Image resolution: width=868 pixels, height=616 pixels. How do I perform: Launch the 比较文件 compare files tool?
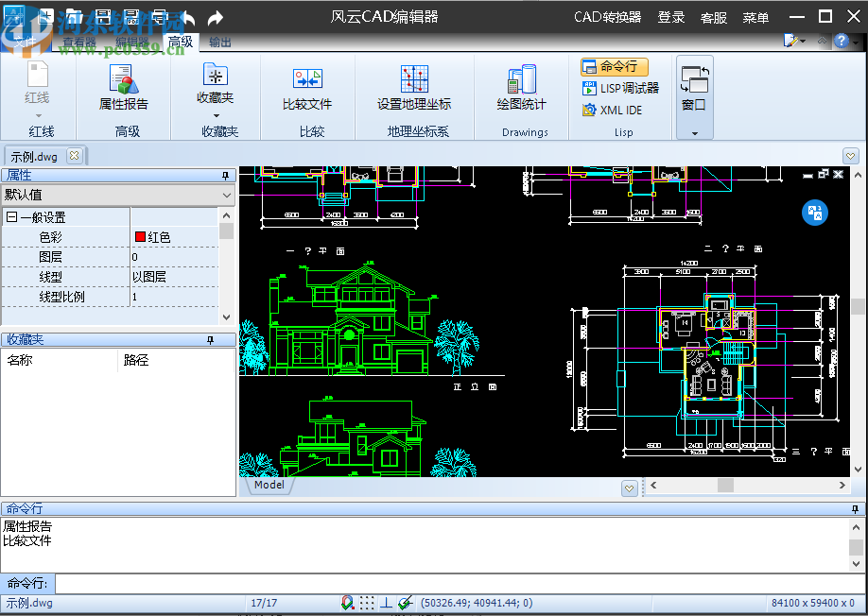point(307,88)
